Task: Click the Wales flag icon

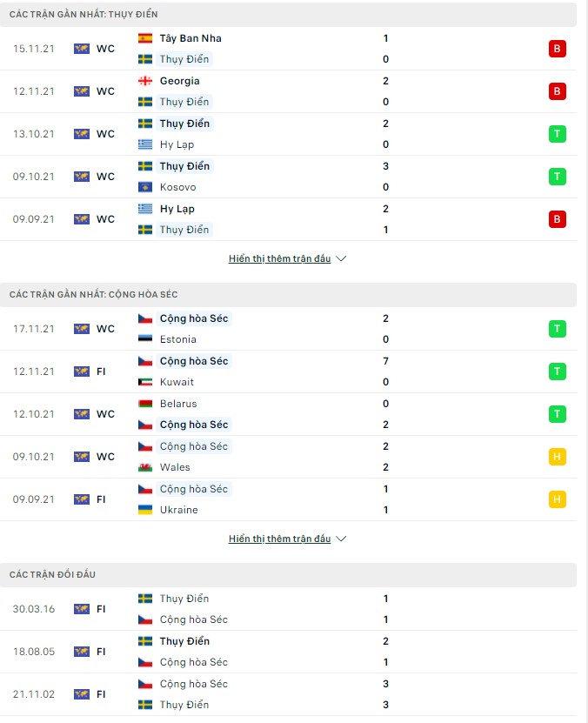Action: (x=145, y=467)
